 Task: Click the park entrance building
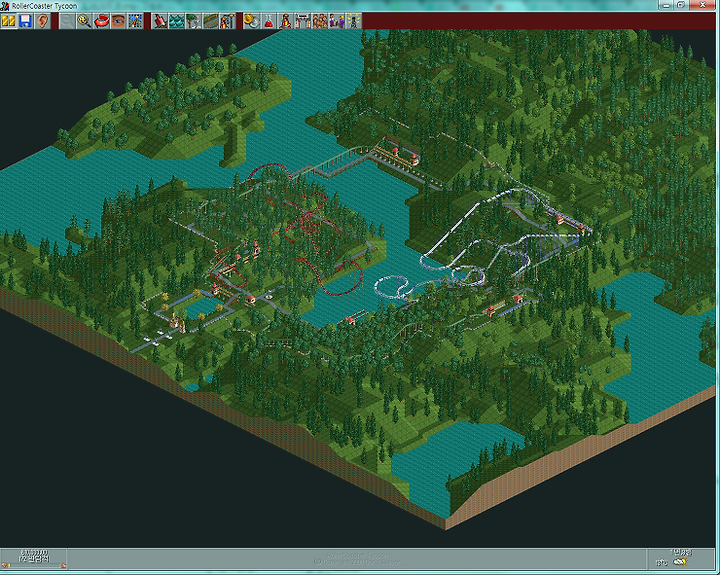(x=177, y=321)
